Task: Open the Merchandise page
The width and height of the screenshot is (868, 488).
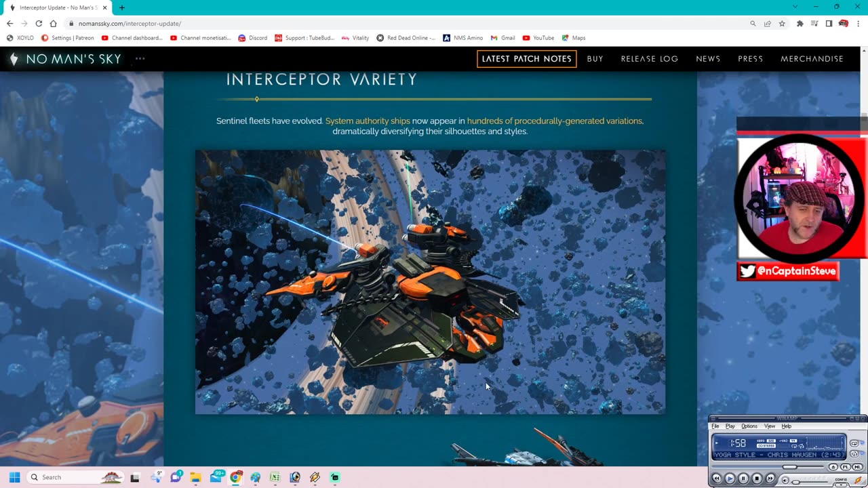Action: click(812, 59)
